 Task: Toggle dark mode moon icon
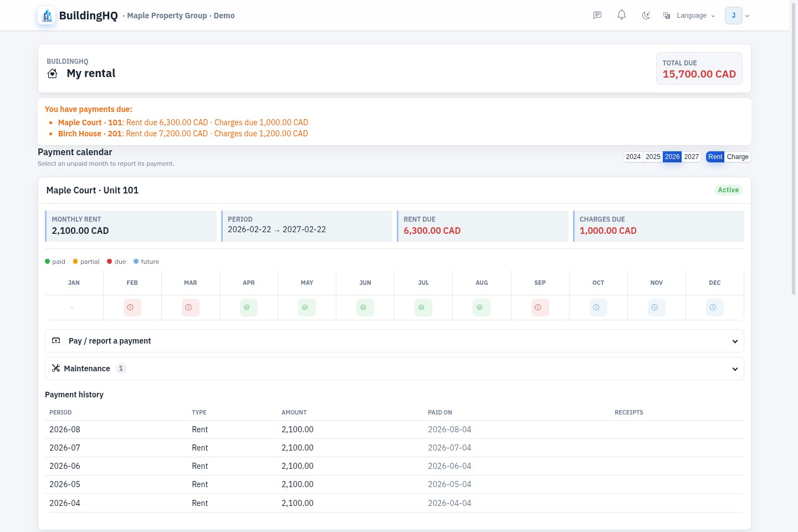[646, 16]
